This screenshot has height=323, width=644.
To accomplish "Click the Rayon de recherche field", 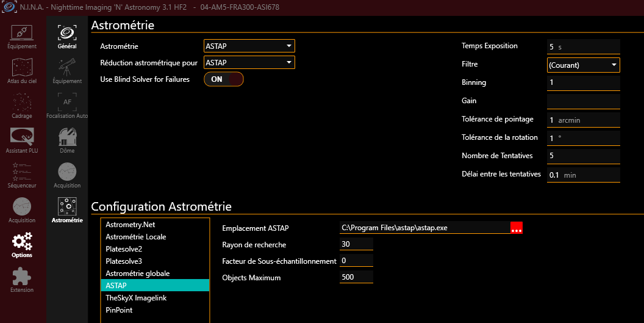I will [356, 244].
